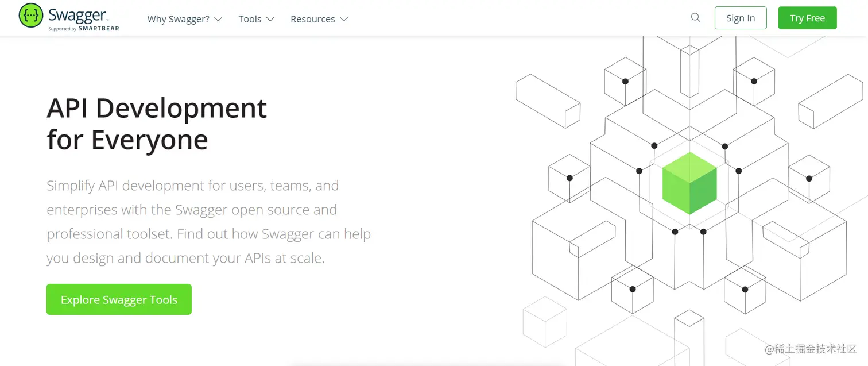Click the Sign In button
The width and height of the screenshot is (868, 366).
[741, 18]
